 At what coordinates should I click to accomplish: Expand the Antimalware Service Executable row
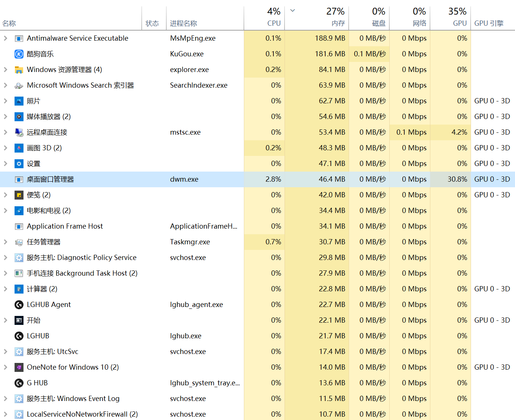coord(5,38)
